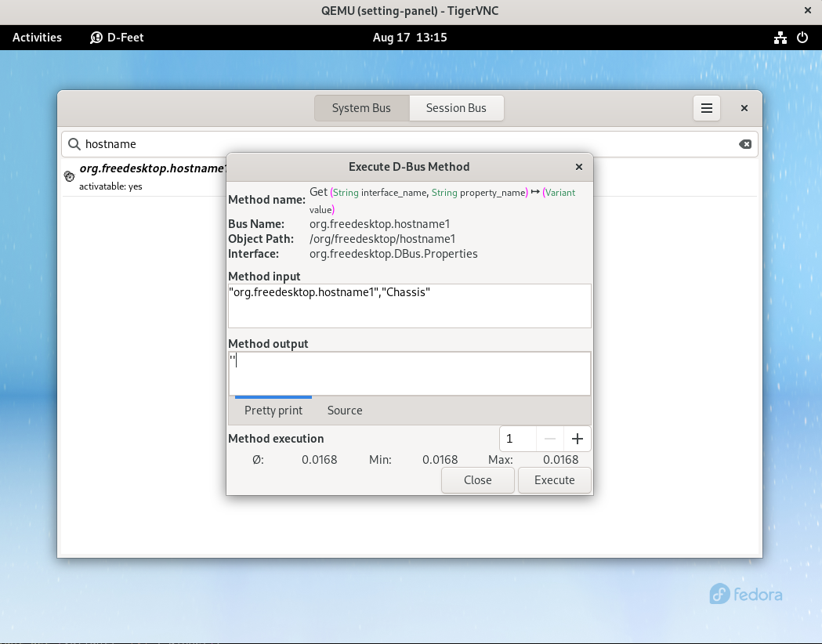The image size is (822, 644).
Task: Select the Pretty print output tab
Action: coord(273,411)
